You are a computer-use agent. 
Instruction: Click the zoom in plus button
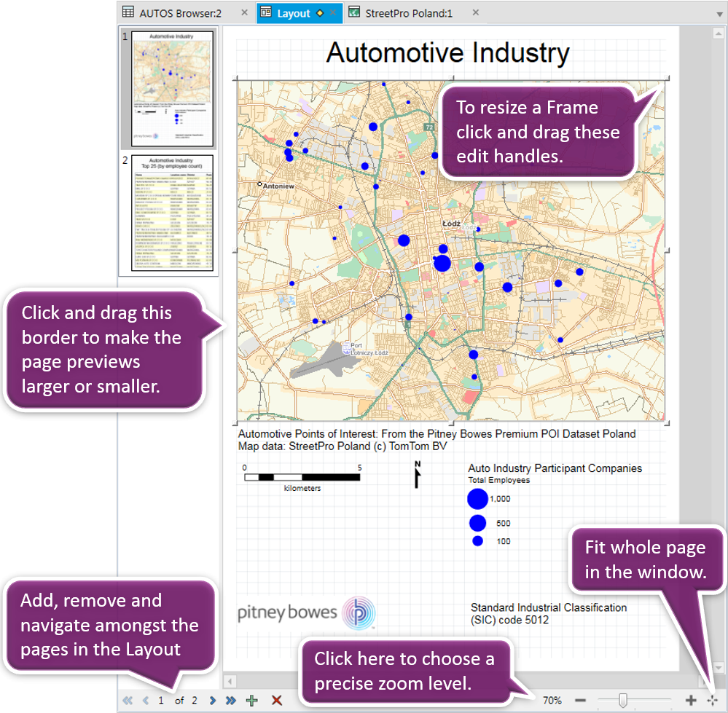click(x=691, y=701)
